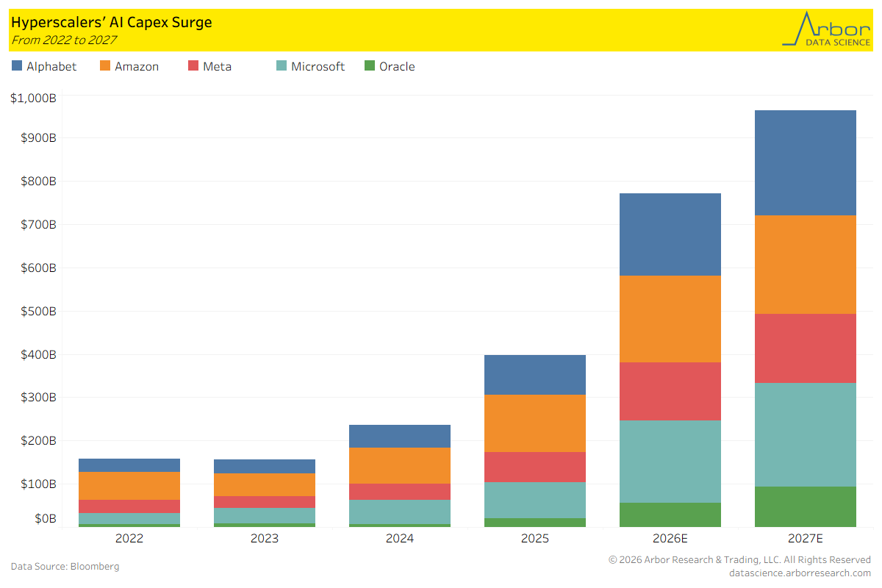Click the Amazon orange legend swatch

pos(105,66)
